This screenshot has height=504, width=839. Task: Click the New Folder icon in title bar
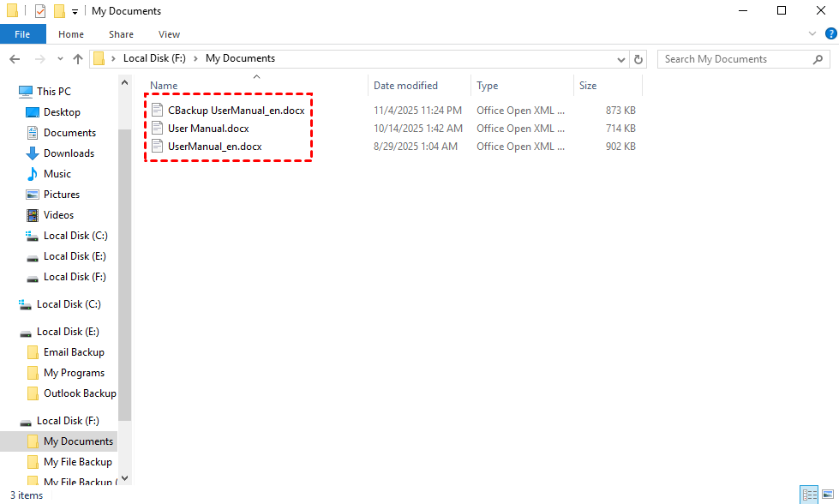(x=59, y=11)
